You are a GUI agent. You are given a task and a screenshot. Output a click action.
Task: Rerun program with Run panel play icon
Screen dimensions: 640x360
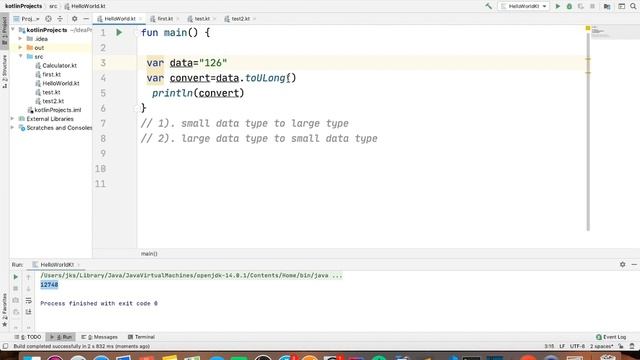coord(16,277)
